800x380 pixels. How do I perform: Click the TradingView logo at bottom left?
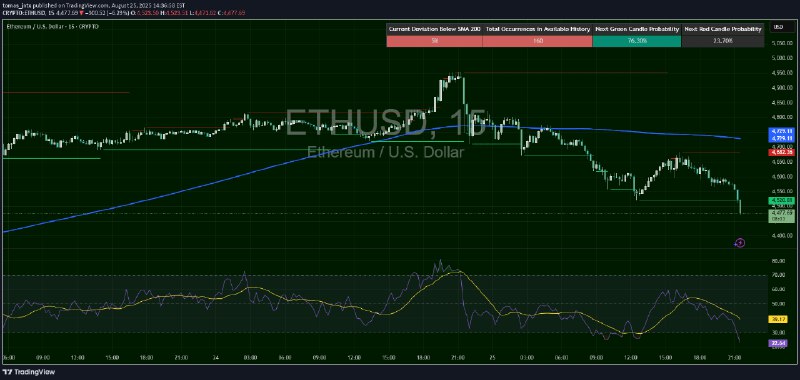point(29,372)
